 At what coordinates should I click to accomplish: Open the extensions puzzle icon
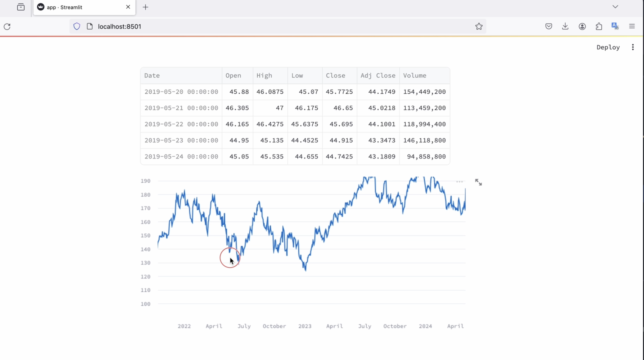pyautogui.click(x=599, y=26)
